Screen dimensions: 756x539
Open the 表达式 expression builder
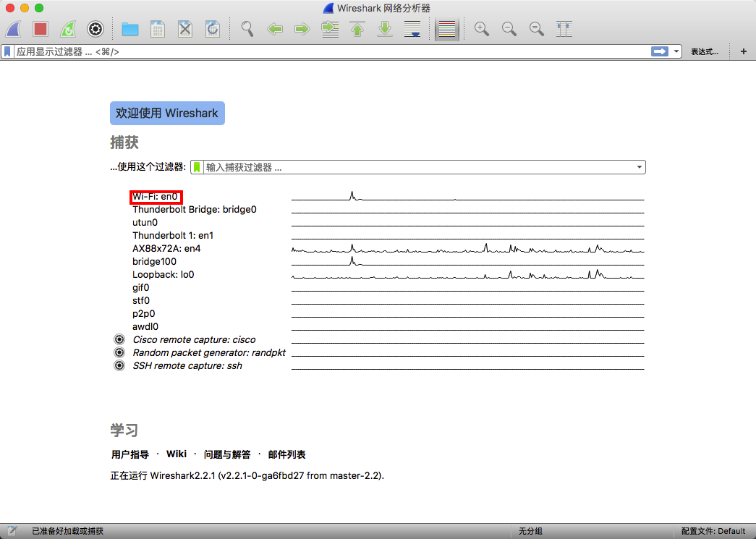pos(705,51)
